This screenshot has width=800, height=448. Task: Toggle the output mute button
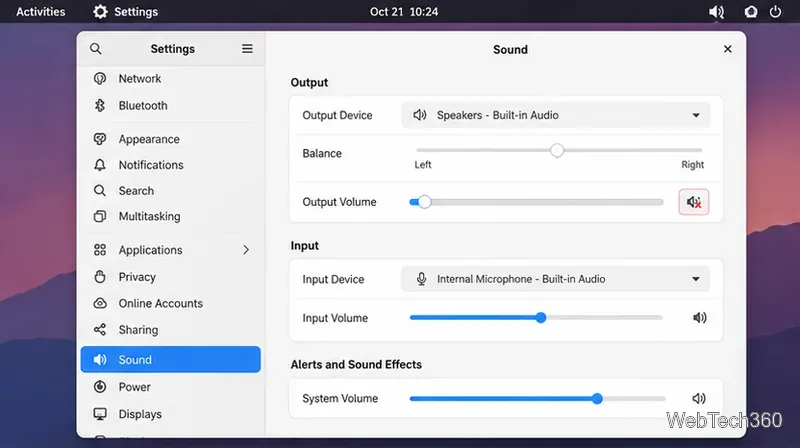693,202
